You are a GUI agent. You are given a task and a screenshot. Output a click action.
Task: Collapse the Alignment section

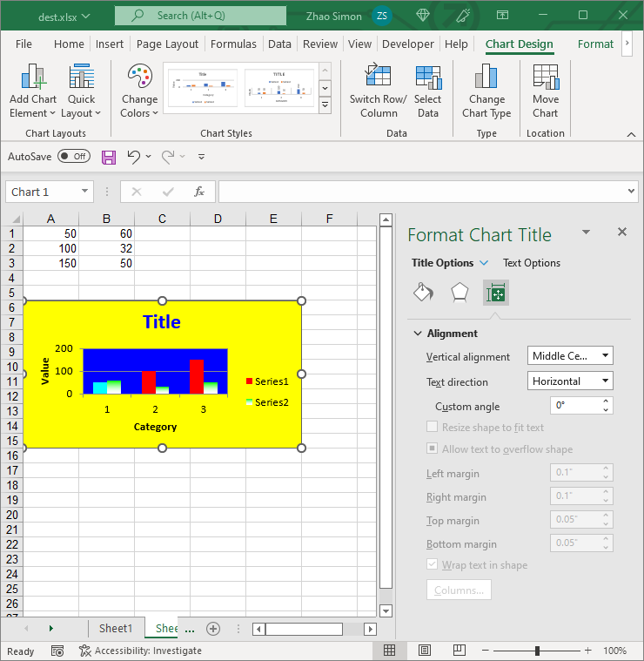click(419, 334)
